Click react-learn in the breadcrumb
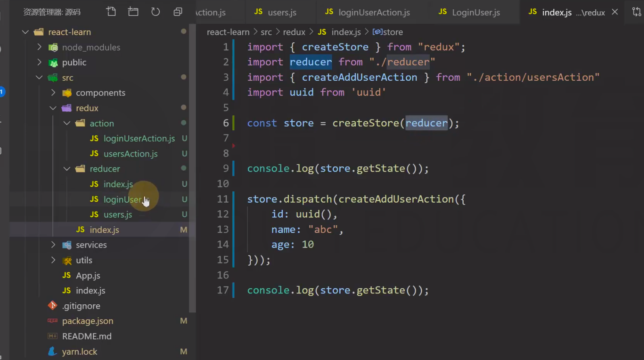 228,32
